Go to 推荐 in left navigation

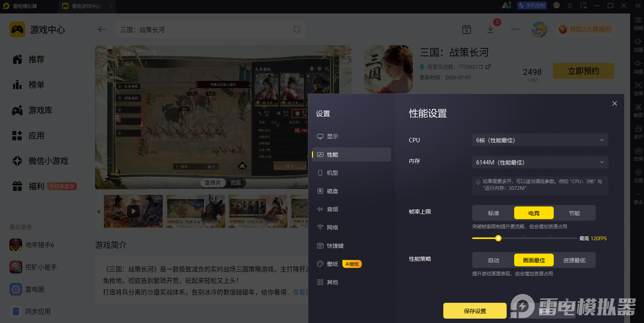pos(28,59)
